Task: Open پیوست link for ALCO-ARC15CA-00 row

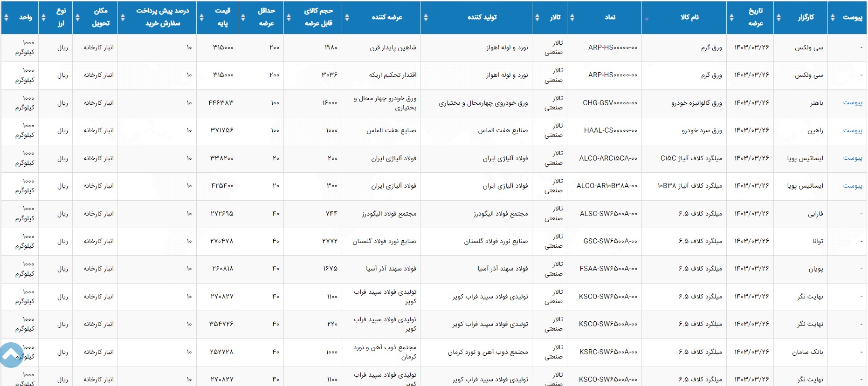Action: (852, 158)
